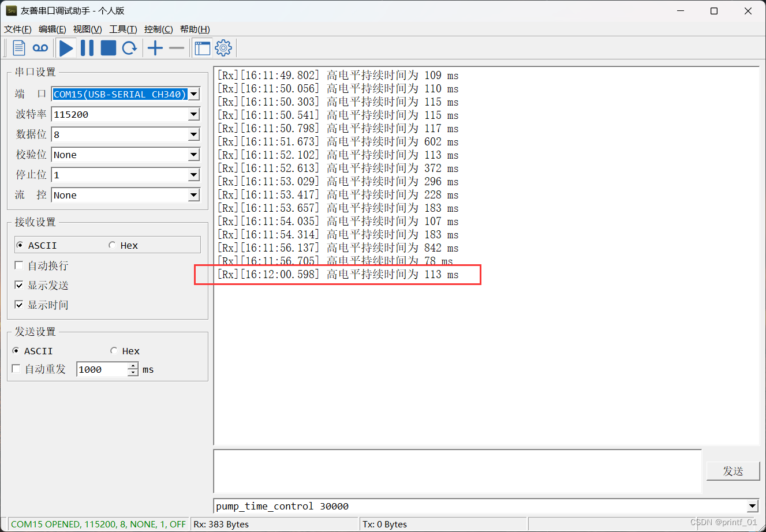The width and height of the screenshot is (766, 532).
Task: Expand the pump_time_control command history dropdown
Action: (x=752, y=506)
